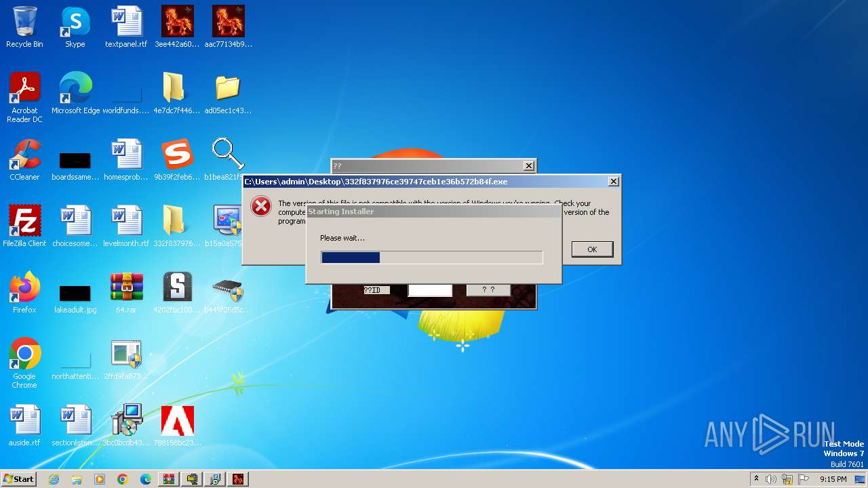The width and height of the screenshot is (868, 488).
Task: Select the 9b39f2feb6 orange S icon
Action: [177, 160]
